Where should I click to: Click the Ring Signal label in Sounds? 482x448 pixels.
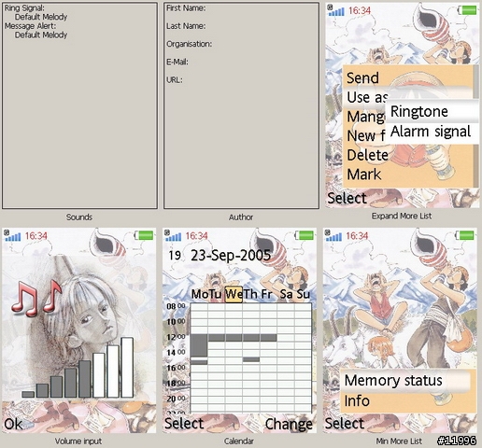(x=24, y=8)
